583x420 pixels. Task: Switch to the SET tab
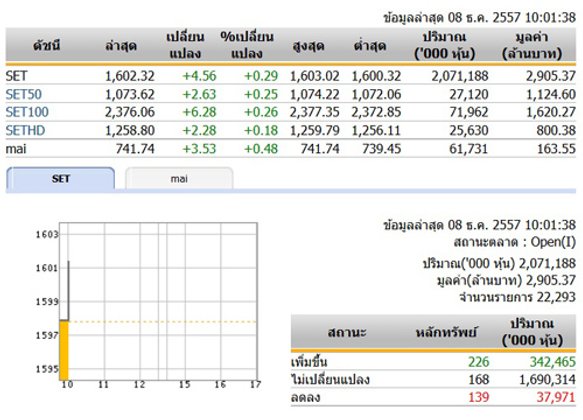pyautogui.click(x=61, y=179)
